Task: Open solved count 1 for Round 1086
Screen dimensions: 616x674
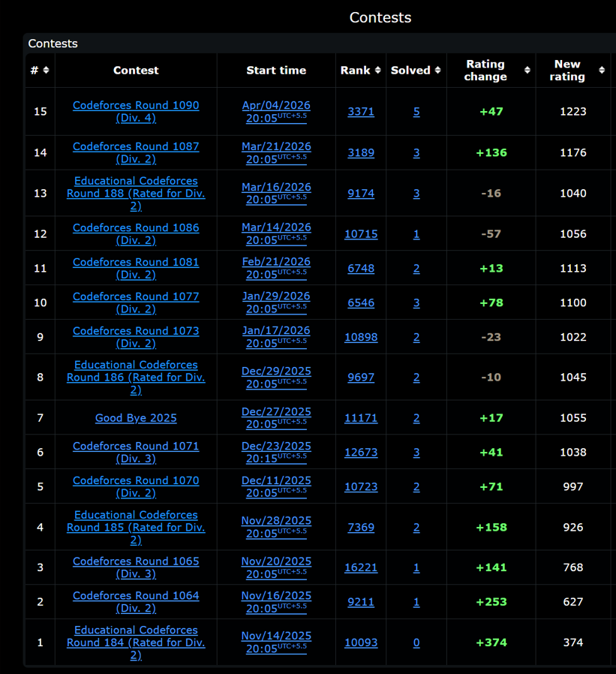Action: pyautogui.click(x=416, y=234)
